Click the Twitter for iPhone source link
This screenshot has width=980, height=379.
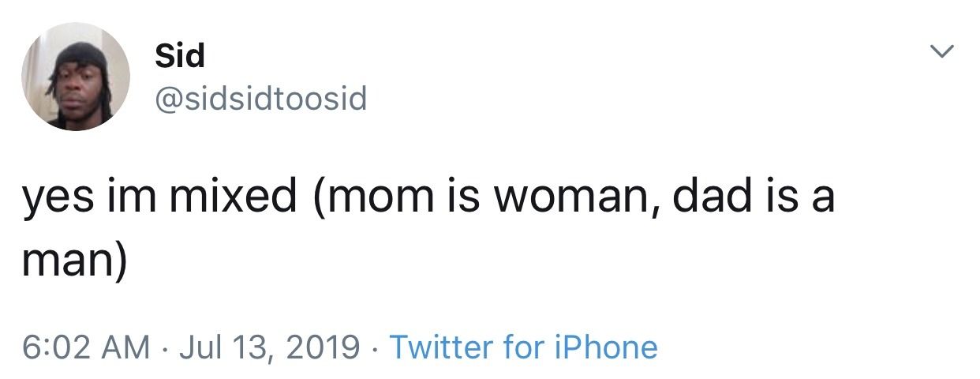[523, 347]
